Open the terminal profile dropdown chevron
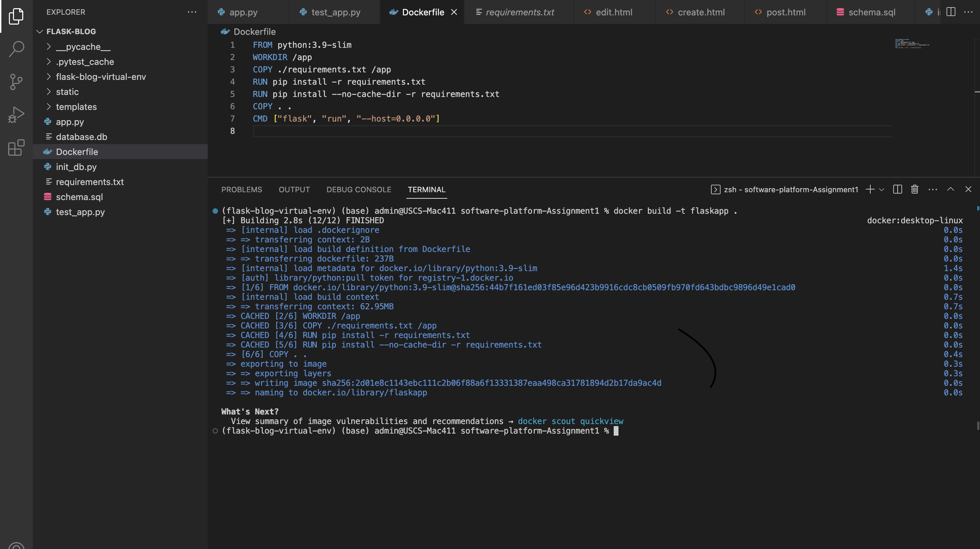This screenshot has height=549, width=980. point(882,190)
